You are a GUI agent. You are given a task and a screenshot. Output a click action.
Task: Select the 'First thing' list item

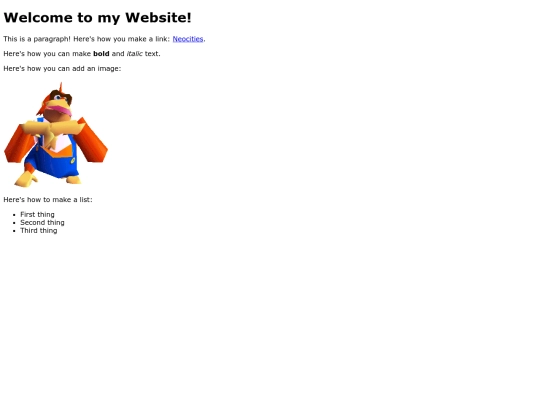(37, 215)
